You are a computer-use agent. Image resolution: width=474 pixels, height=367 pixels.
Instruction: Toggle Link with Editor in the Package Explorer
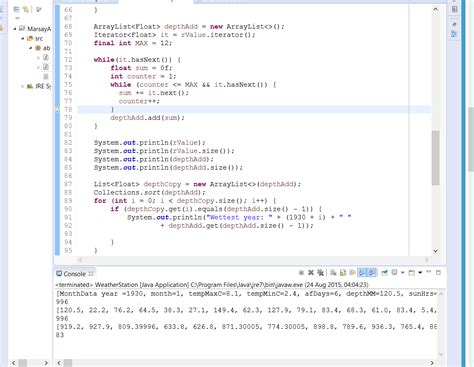26,9
